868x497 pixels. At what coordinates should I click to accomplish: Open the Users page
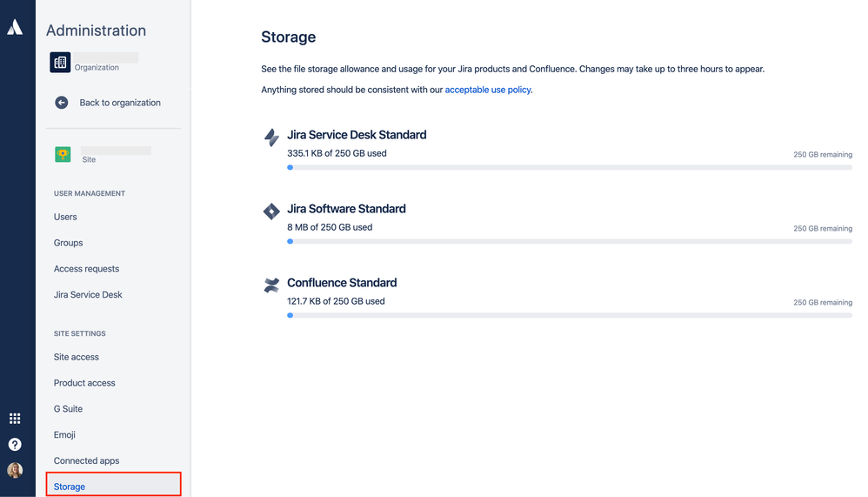point(65,217)
